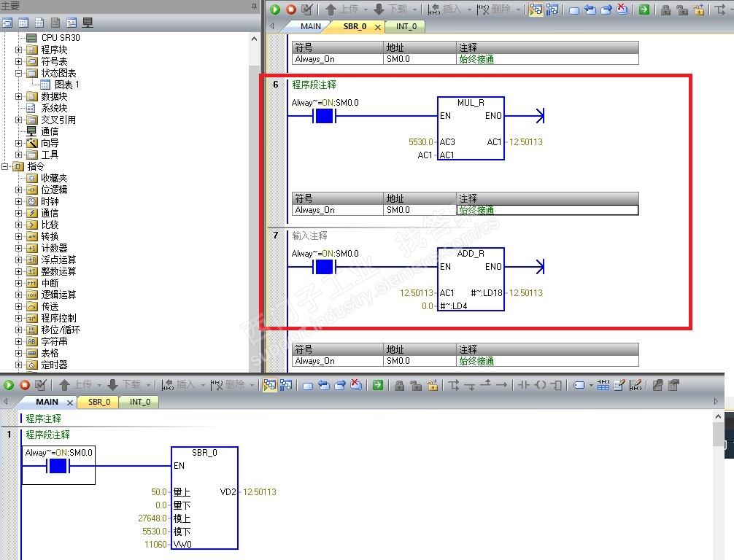Click insert branch line icon in MAIN editor toolbar
The image size is (734, 560).
[454, 385]
